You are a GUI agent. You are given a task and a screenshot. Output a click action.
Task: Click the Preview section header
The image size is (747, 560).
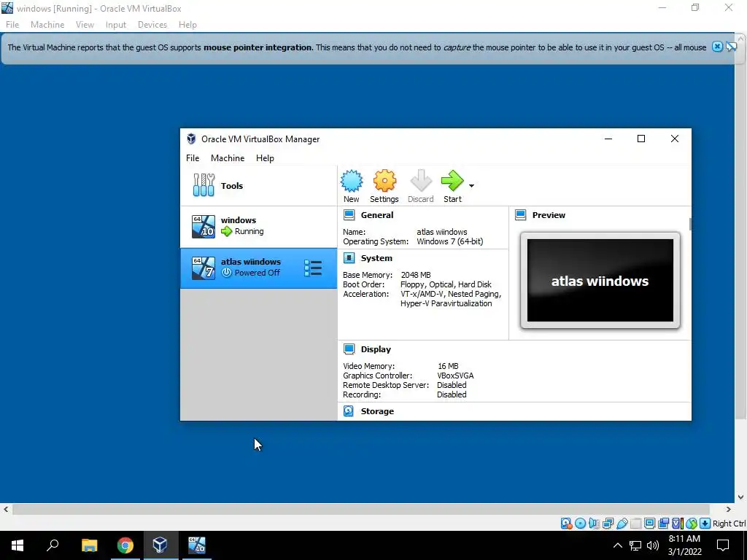pos(549,215)
